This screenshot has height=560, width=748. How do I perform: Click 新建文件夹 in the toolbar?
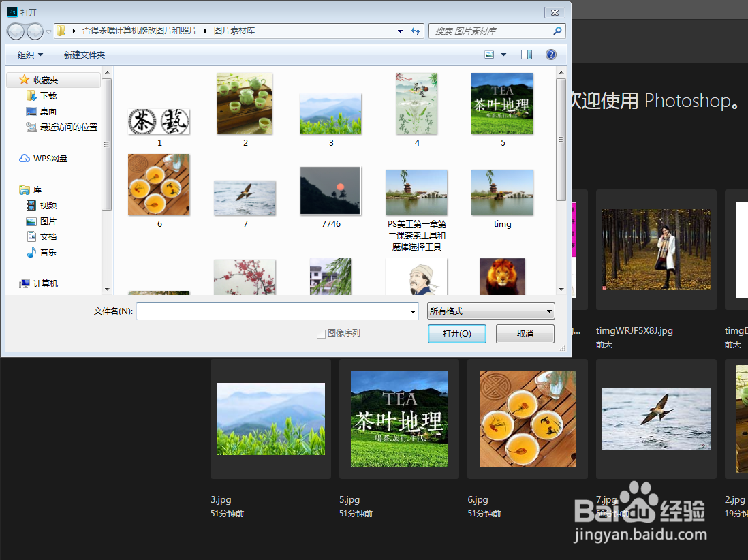pos(84,55)
